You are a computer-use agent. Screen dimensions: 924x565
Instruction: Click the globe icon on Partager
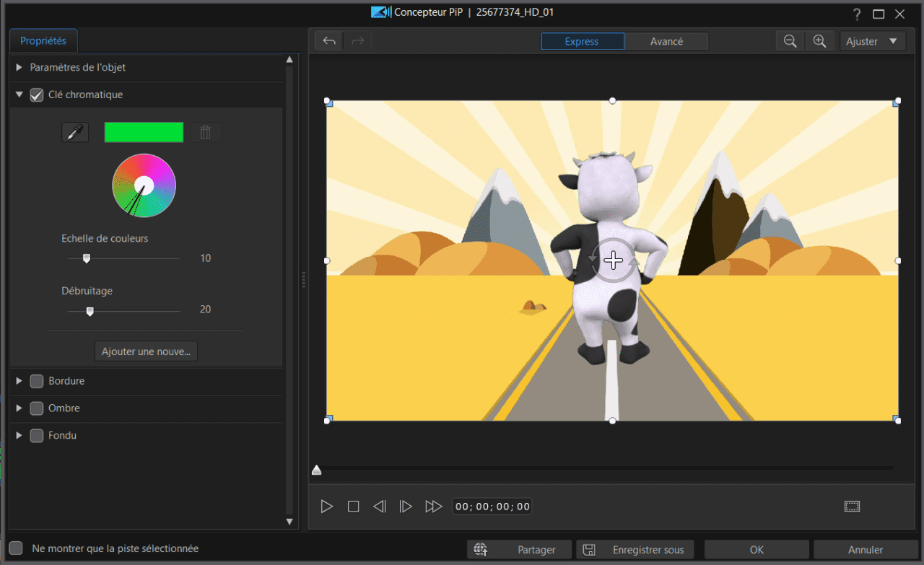point(480,550)
